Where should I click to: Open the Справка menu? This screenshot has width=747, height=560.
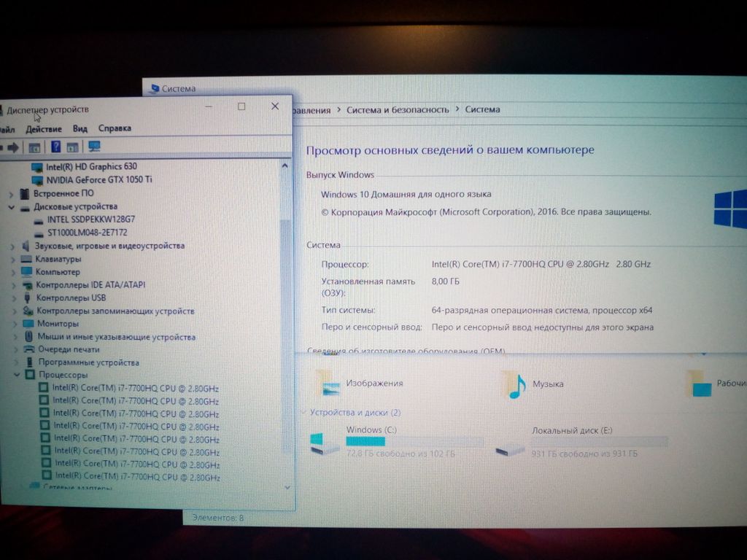coord(115,128)
